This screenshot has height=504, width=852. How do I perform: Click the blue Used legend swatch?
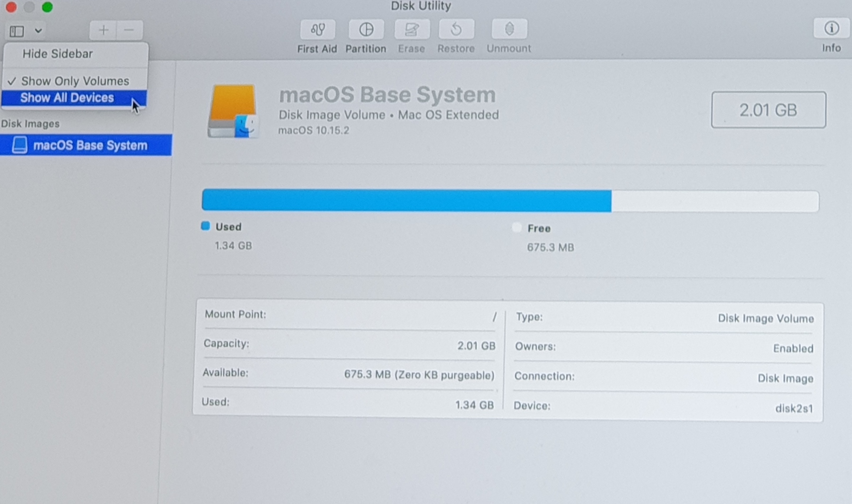(x=205, y=226)
